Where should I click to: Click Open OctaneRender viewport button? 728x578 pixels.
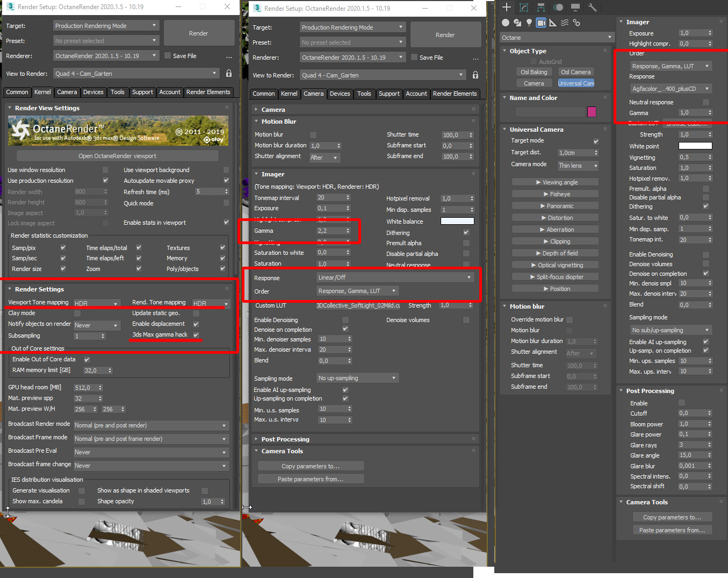coord(118,156)
